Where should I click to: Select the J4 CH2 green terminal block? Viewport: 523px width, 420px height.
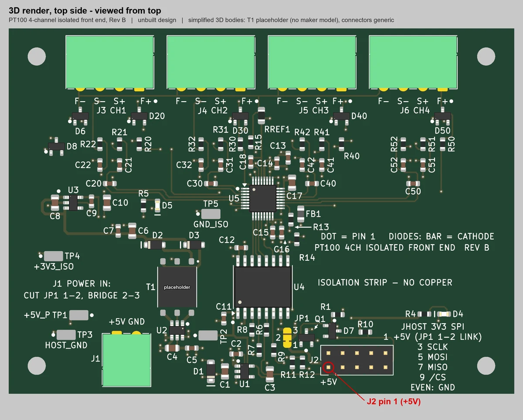[211, 61]
